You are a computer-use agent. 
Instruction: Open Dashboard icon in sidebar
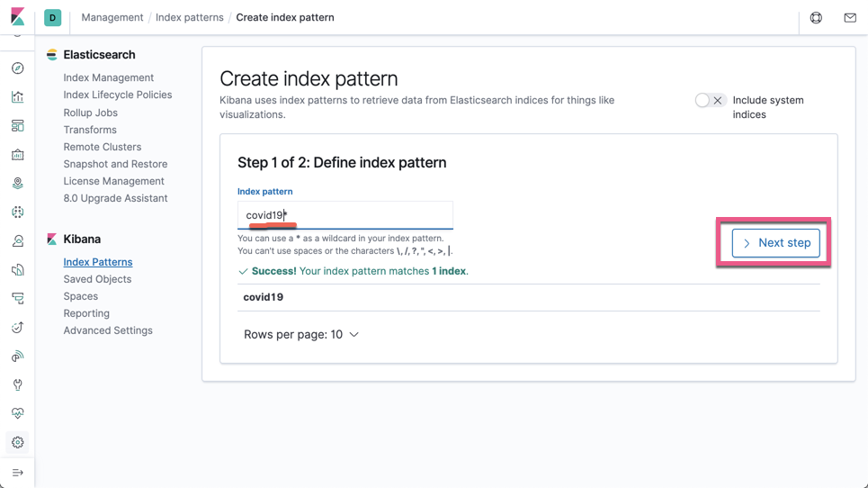(18, 126)
